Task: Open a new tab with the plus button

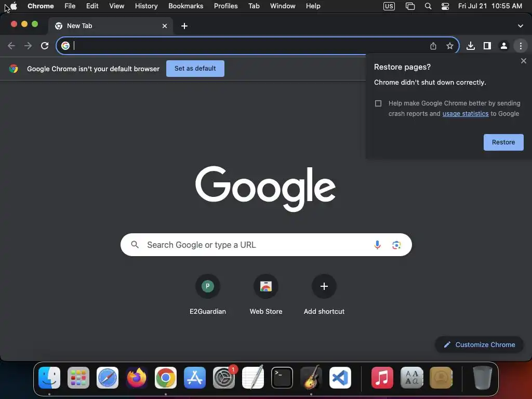Action: point(184,26)
